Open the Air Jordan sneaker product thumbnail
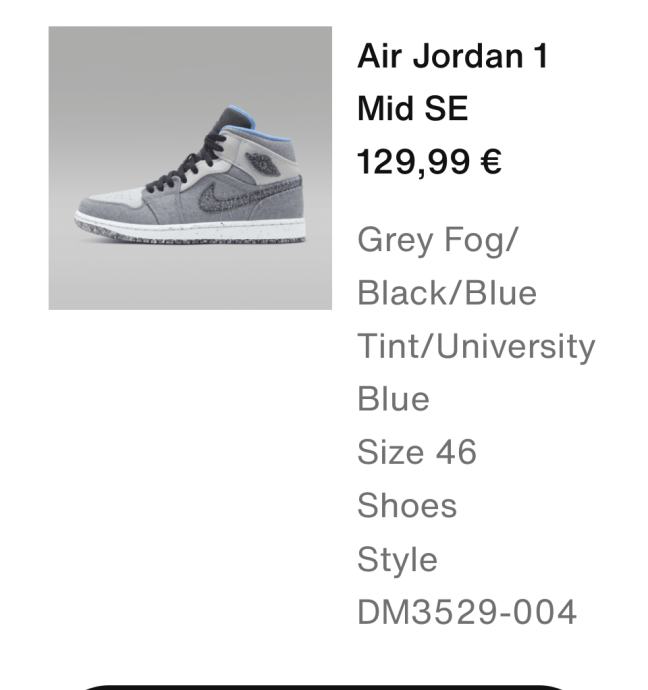This screenshot has width=648, height=690. 190,168
